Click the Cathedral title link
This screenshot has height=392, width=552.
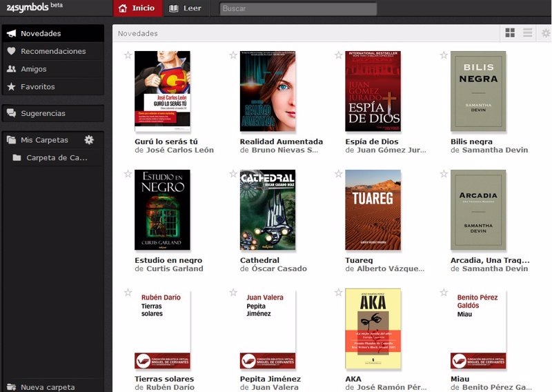(x=259, y=260)
